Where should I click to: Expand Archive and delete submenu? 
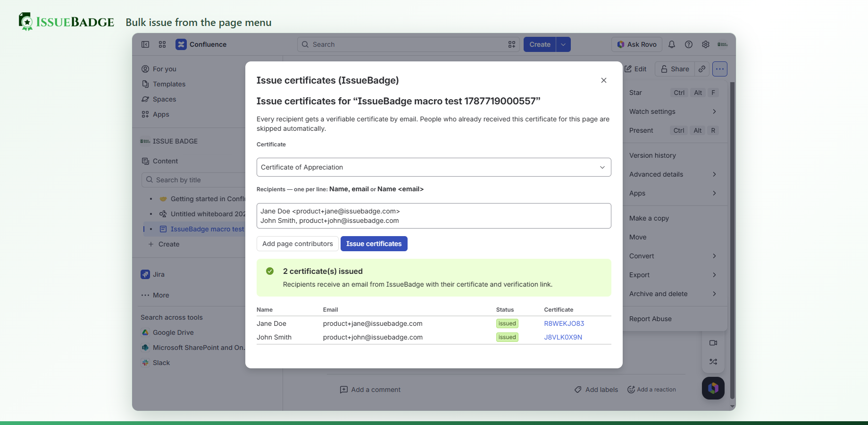(x=674, y=294)
